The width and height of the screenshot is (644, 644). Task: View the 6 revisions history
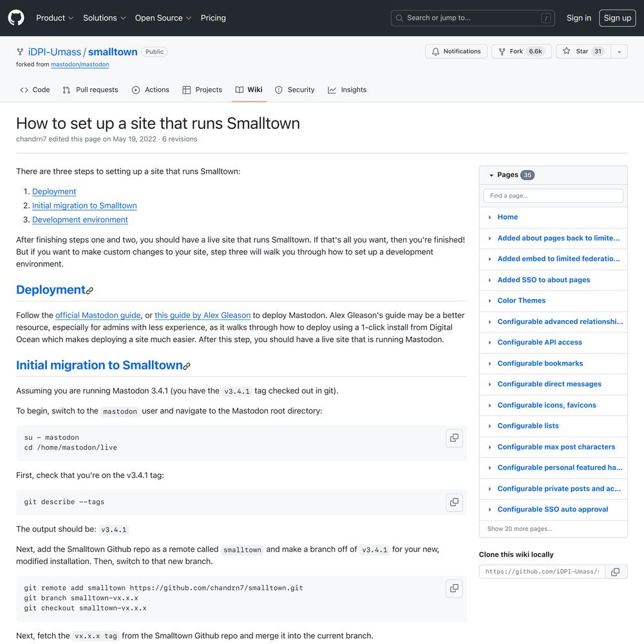(180, 139)
